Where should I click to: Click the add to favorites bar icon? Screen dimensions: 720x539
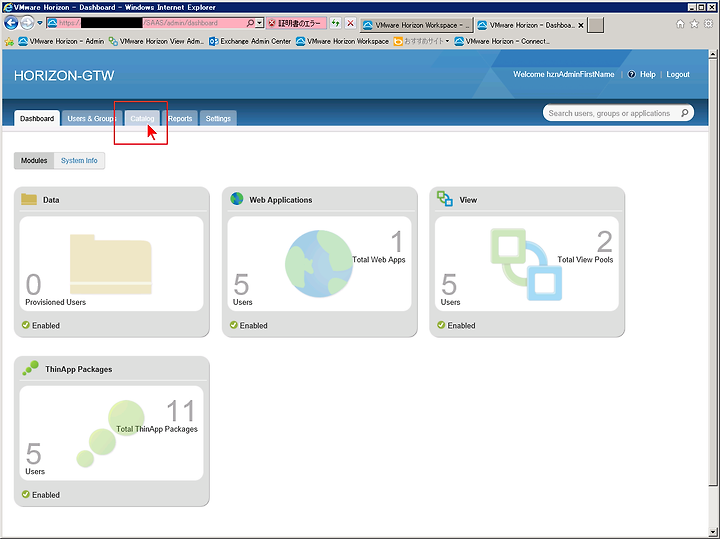9,42
